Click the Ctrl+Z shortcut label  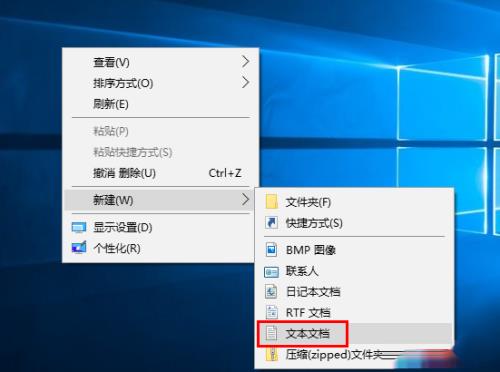pyautogui.click(x=225, y=173)
